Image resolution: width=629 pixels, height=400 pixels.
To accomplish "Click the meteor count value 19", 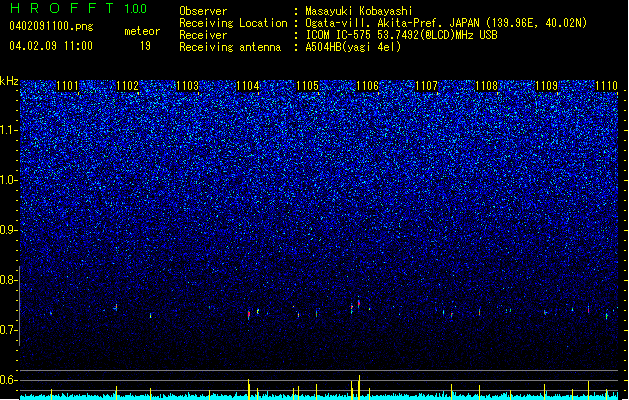I will tap(145, 46).
